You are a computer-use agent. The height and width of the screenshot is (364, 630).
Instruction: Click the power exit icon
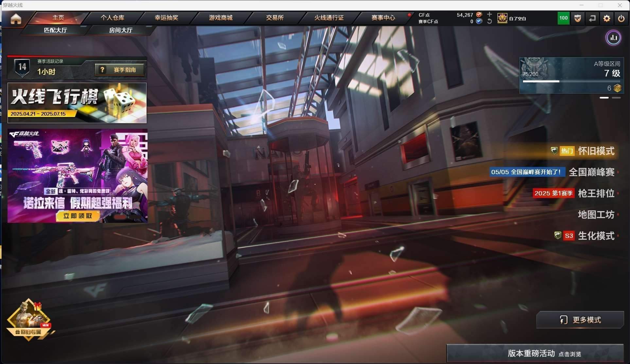[x=621, y=18]
